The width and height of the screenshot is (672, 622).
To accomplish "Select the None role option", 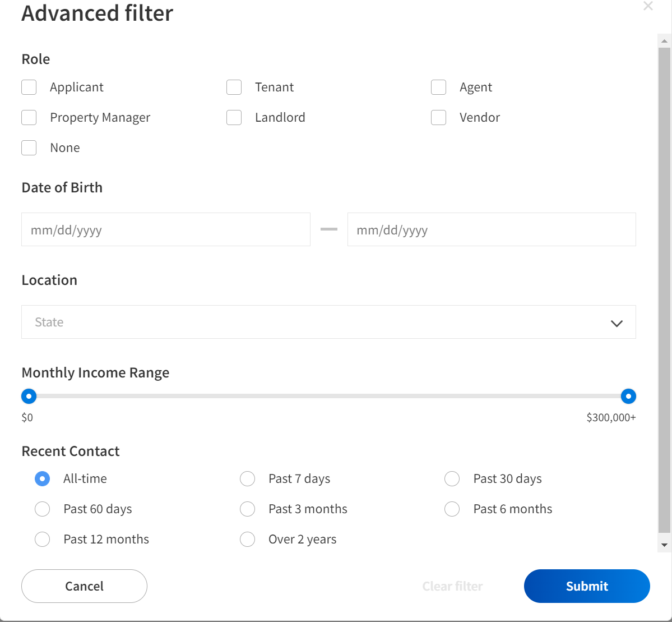I will pyautogui.click(x=29, y=148).
